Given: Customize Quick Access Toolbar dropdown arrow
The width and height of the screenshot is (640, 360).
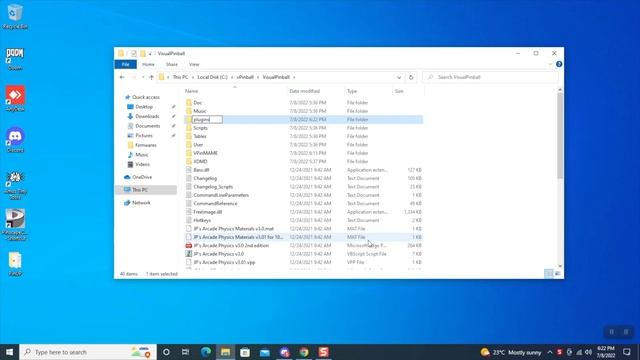Looking at the screenshot, I should (150, 53).
